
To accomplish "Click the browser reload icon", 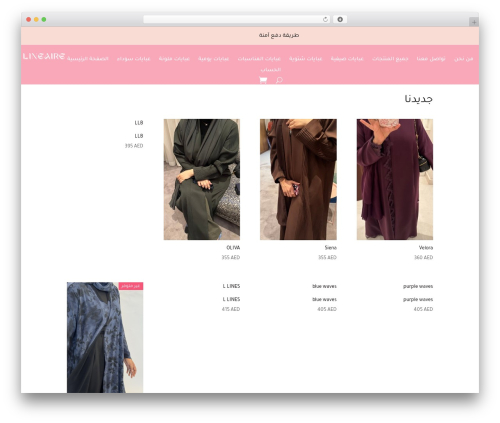I will (x=325, y=20).
